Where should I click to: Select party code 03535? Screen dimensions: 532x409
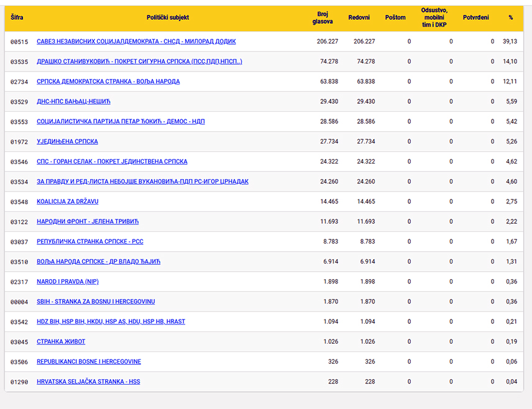click(19, 62)
